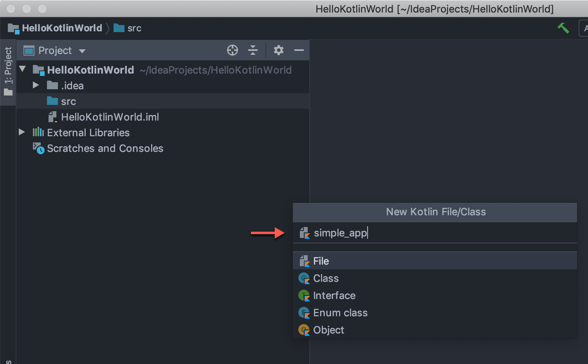Screen dimensions: 588x364
Task: Click the Select Opened File crosshair icon
Action: click(x=232, y=50)
